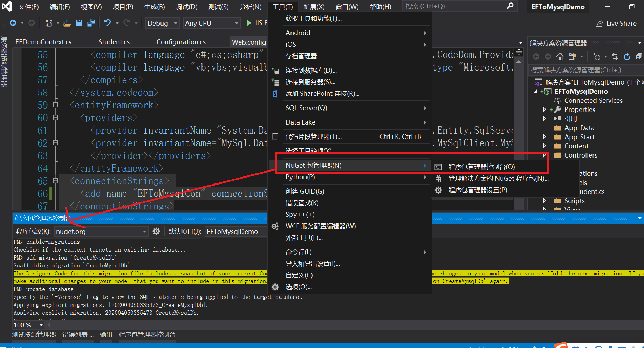Screen dimensions: 644x348
Task: Expand the App_Start folder node
Action: click(x=544, y=137)
